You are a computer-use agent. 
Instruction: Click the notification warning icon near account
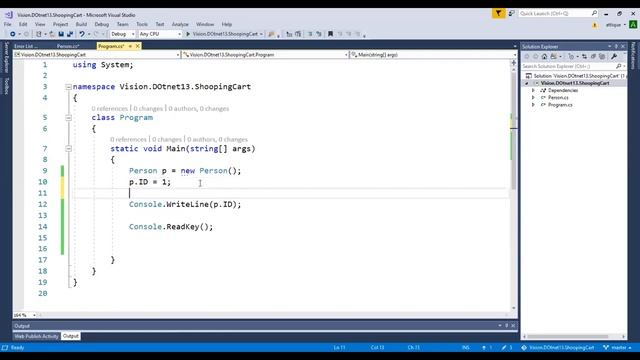pos(595,25)
